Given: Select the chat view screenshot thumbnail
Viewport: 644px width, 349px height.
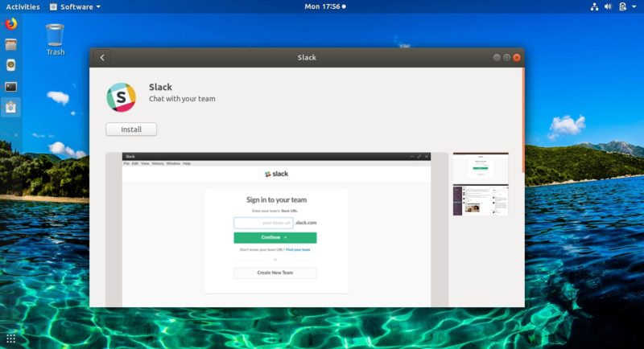Looking at the screenshot, I should pyautogui.click(x=481, y=200).
